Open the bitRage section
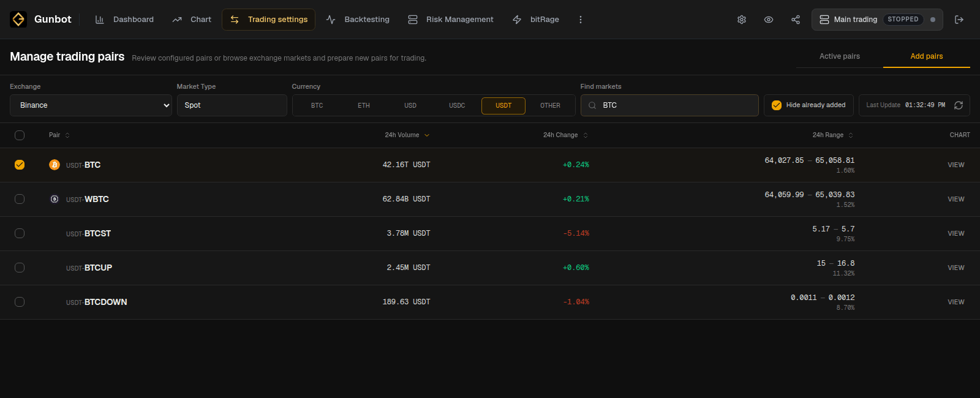The height and width of the screenshot is (398, 980). pyautogui.click(x=536, y=20)
